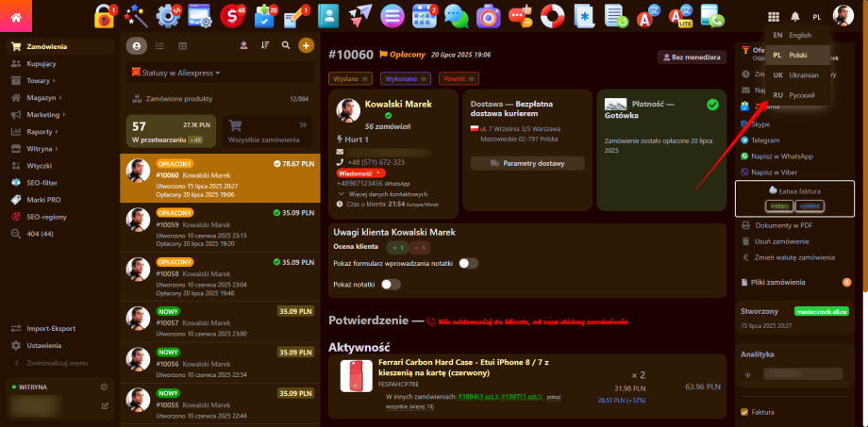Viewport: 868px width, 427px height.
Task: Click Ferrari Carbon Hard Case product thumbnail
Action: pyautogui.click(x=356, y=376)
